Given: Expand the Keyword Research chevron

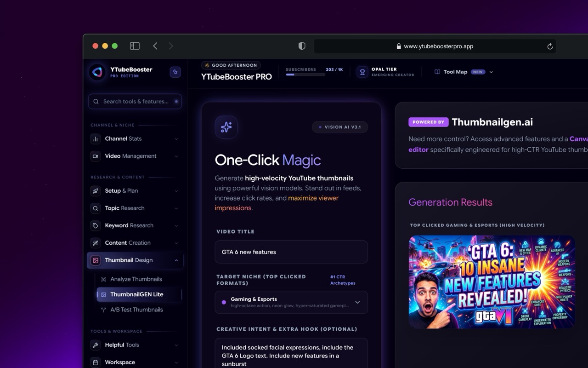Looking at the screenshot, I should 176,226.
